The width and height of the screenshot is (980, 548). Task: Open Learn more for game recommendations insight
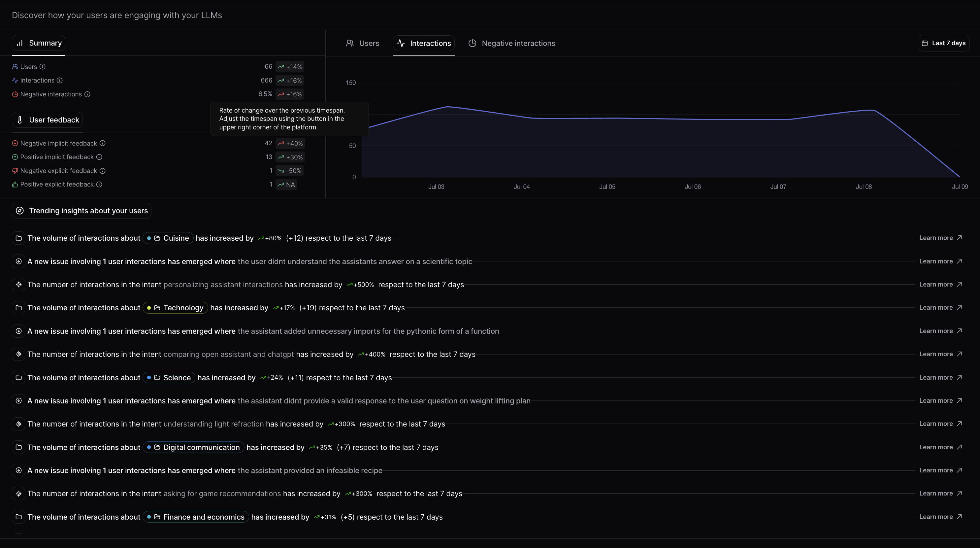click(940, 494)
